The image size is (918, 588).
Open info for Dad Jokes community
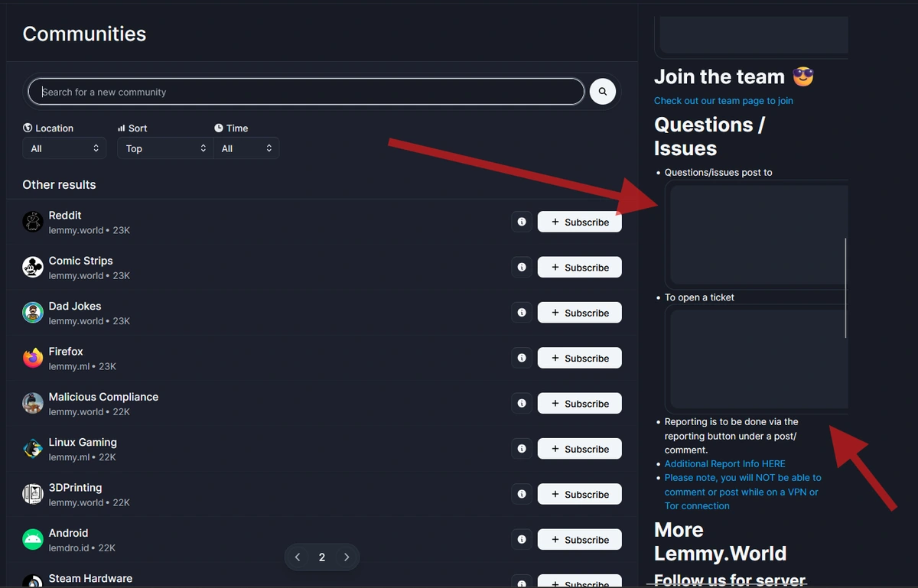[x=522, y=313]
